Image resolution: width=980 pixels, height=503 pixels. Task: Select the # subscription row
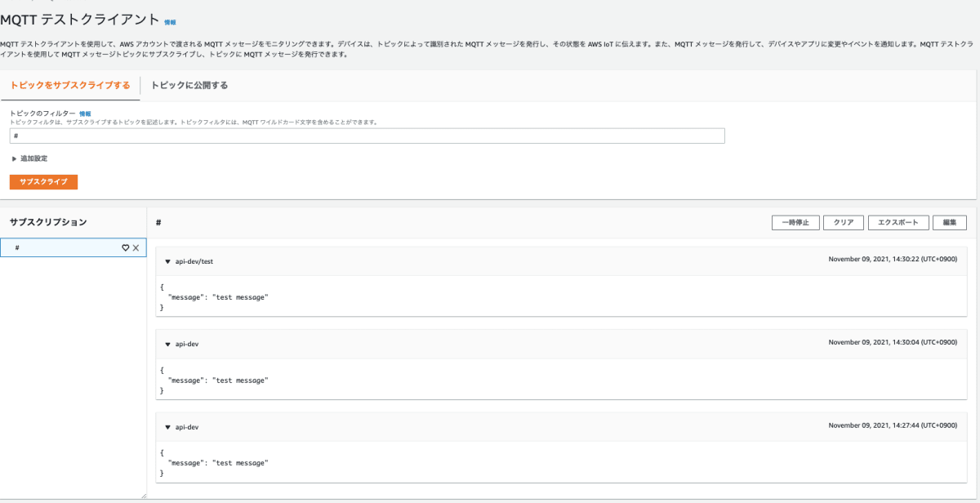point(72,247)
